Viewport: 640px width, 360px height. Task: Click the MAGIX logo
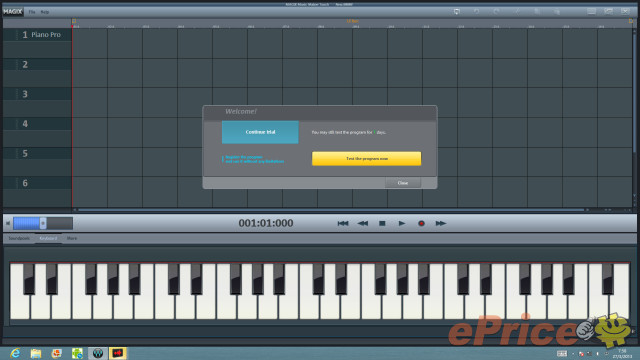point(13,11)
